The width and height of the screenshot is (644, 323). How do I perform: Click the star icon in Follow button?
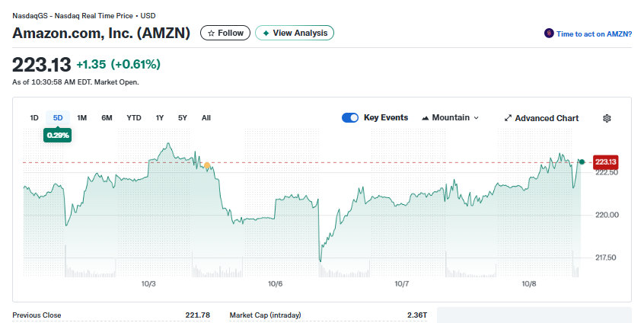coord(211,34)
